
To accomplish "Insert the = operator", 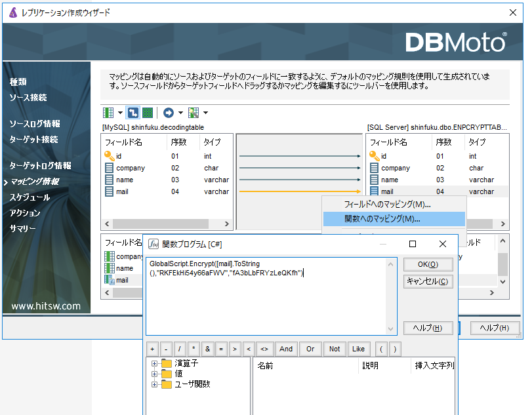I will coord(221,349).
